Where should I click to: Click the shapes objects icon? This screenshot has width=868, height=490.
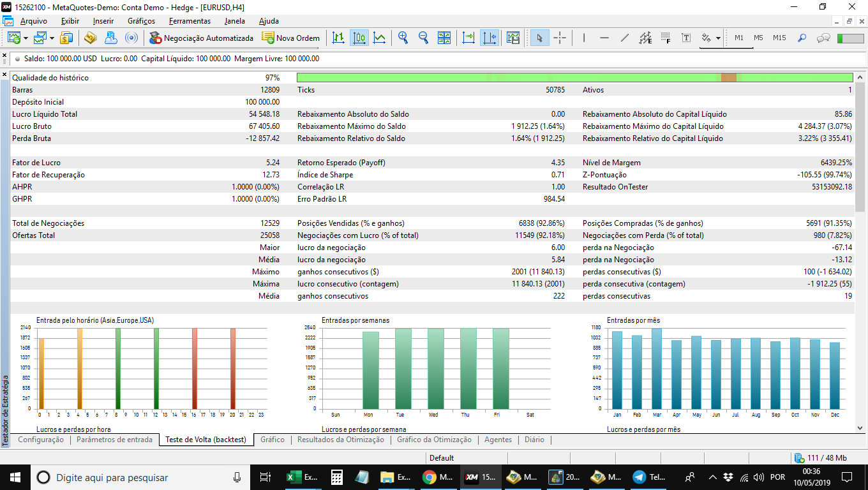707,38
